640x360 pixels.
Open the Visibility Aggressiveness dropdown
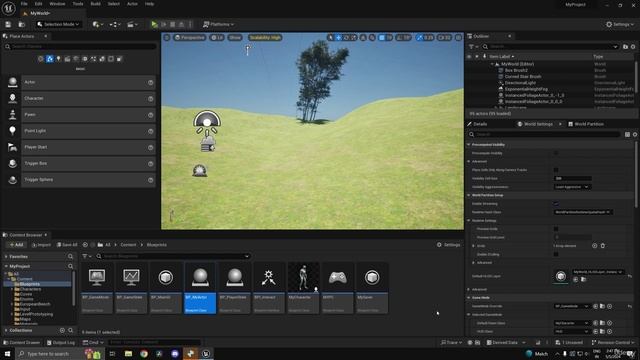click(572, 187)
